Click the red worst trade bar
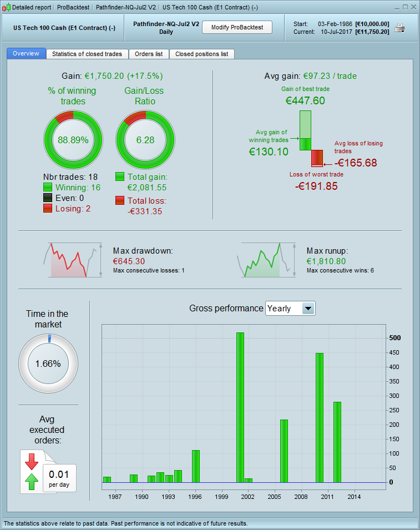 click(x=317, y=159)
